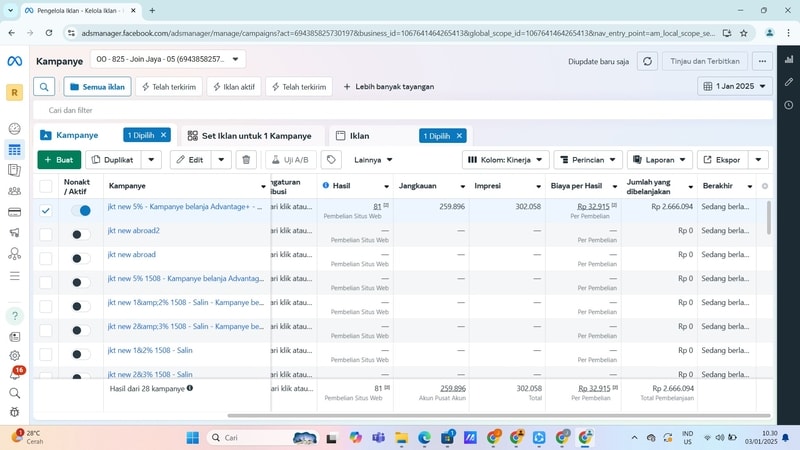
Task: Click the green Buat button
Action: (x=59, y=160)
